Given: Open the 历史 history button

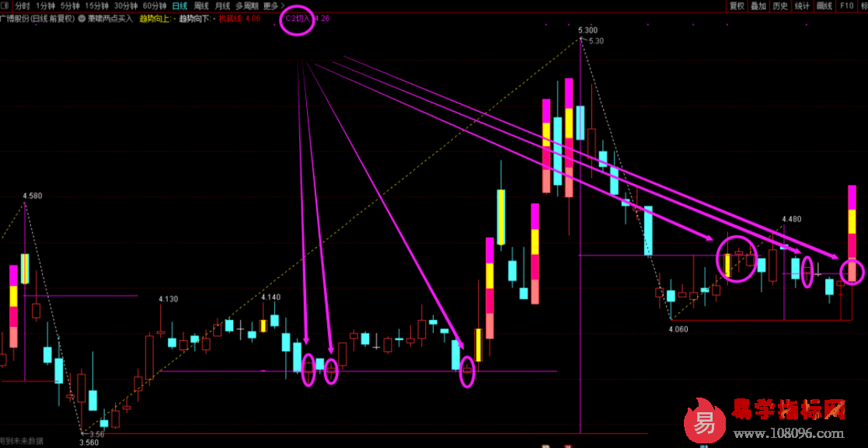Looking at the screenshot, I should point(780,5).
